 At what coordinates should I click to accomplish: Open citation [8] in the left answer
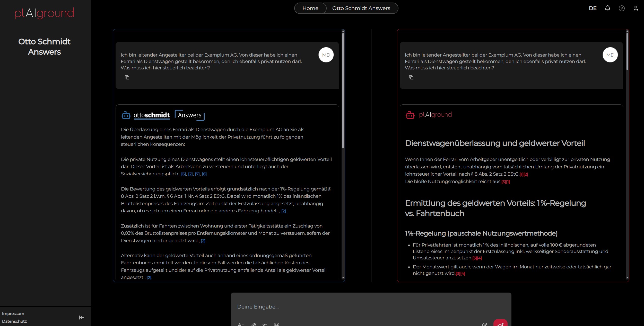tap(204, 174)
